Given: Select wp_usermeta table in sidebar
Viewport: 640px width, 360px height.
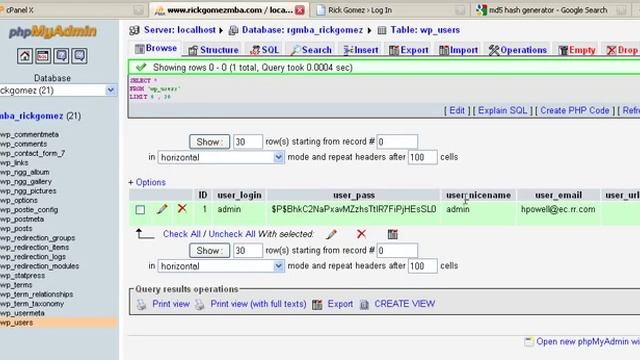Looking at the screenshot, I should click(x=22, y=313).
